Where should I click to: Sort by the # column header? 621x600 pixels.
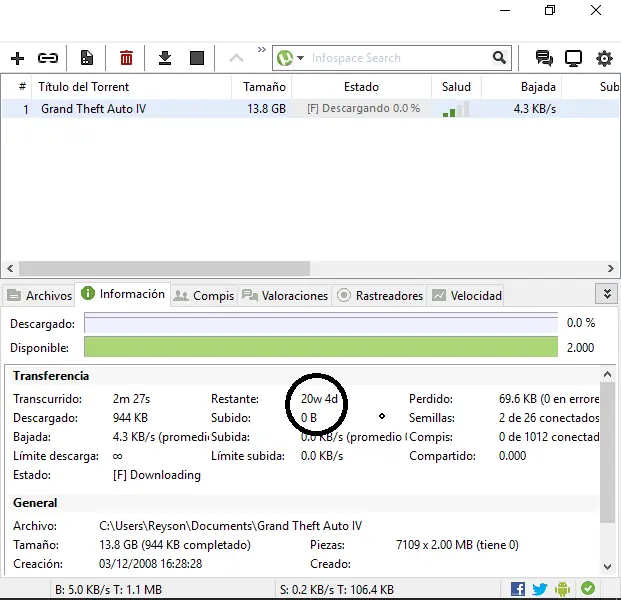(x=23, y=86)
